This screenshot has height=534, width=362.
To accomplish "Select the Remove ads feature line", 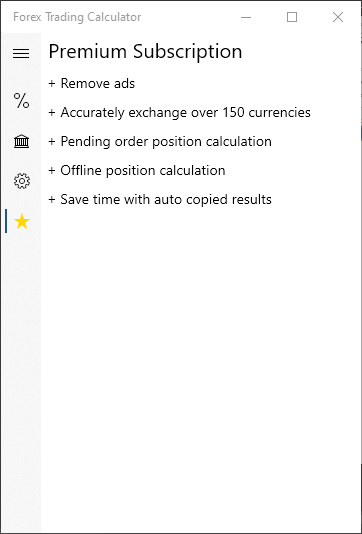I will tap(92, 83).
